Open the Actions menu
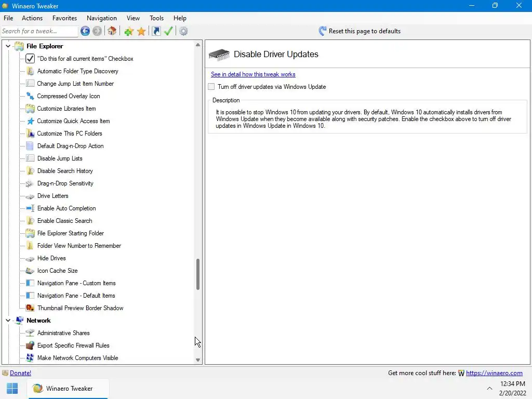 point(32,18)
